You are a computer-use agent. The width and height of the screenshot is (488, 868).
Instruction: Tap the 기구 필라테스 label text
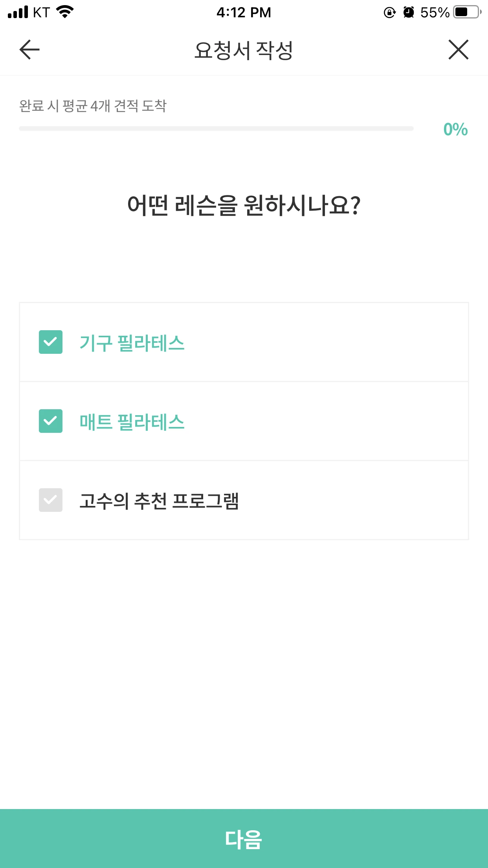point(132,343)
